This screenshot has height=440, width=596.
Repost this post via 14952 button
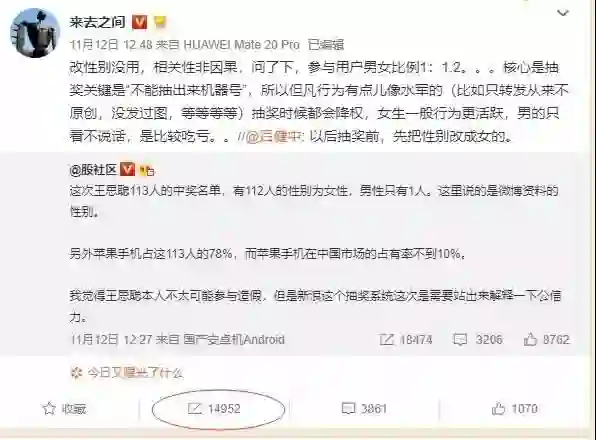(x=214, y=409)
